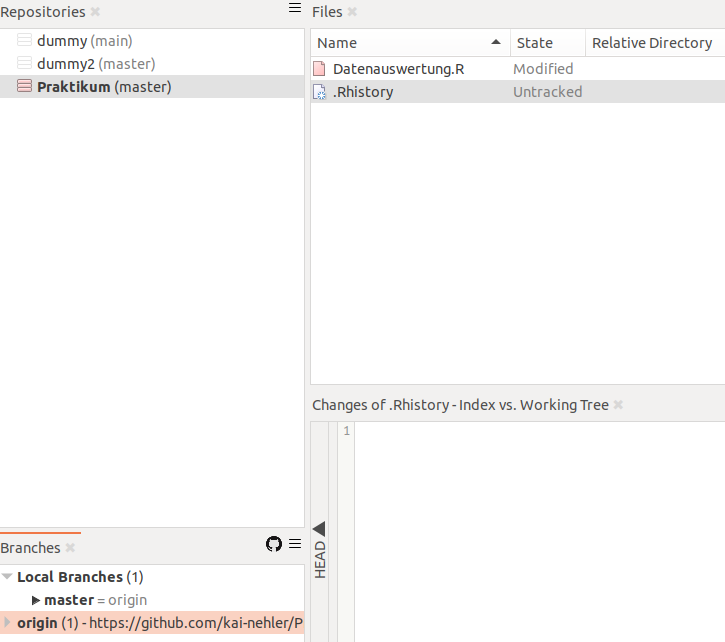This screenshot has height=642, width=725.
Task: Select the dummy (main) repository
Action: (85, 41)
